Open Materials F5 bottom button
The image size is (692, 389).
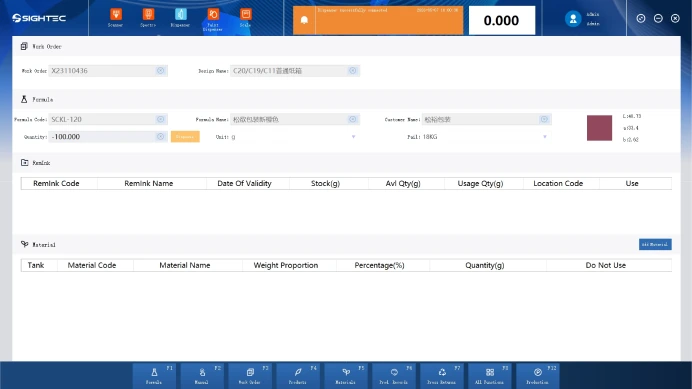pos(346,375)
